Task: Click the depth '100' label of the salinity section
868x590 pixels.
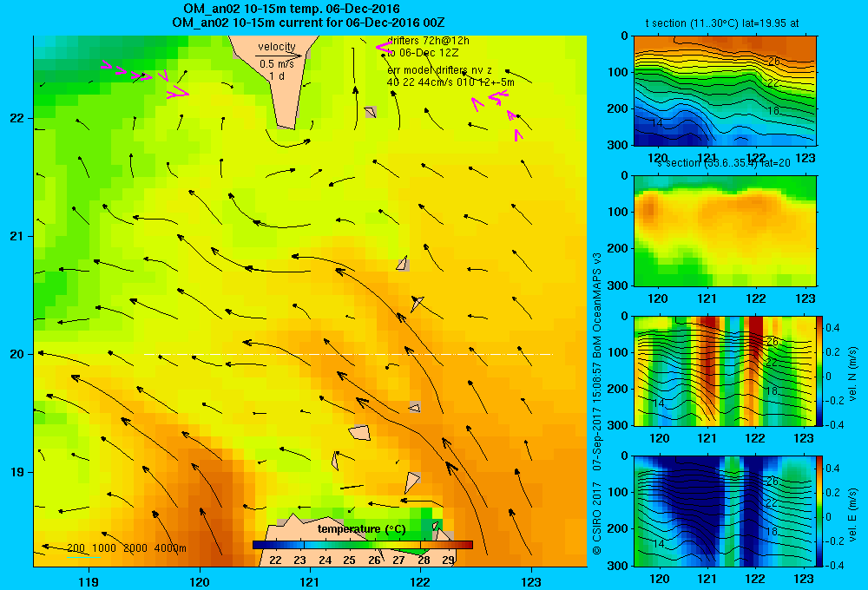Action: 618,212
